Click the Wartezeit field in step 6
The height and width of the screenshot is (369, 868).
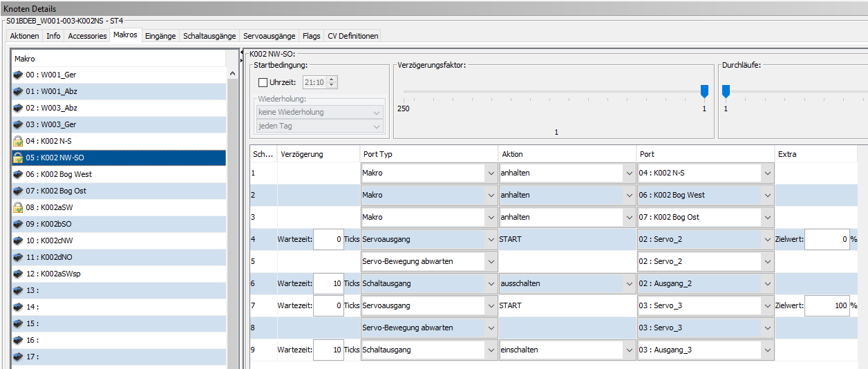[328, 283]
